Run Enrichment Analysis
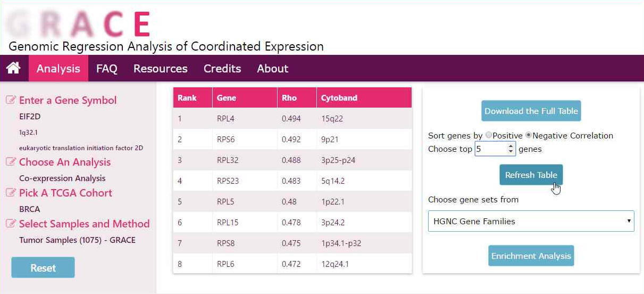The width and height of the screenshot is (644, 294). (x=531, y=256)
